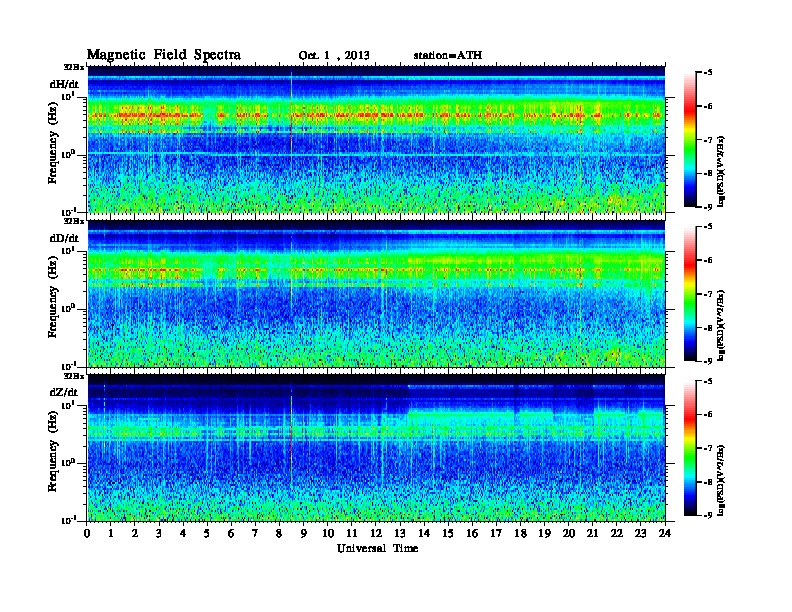Click hour tick label 5 on time axis
Screen dimensions: 792x612
pos(207,533)
